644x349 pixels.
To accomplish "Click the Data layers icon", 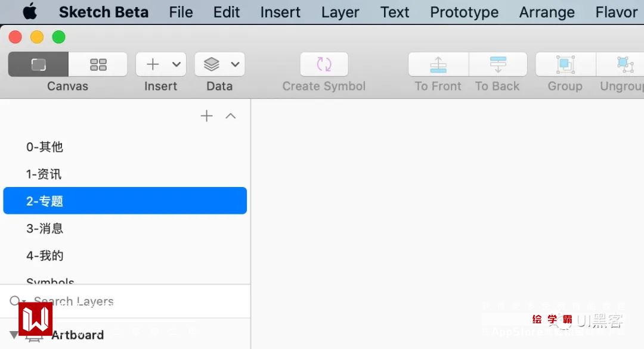I will coord(212,64).
